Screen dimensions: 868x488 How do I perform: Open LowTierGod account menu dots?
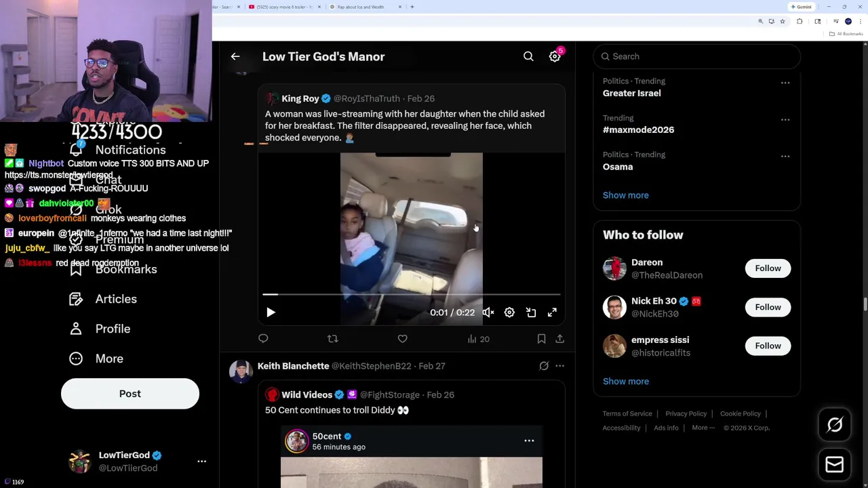[201, 461]
